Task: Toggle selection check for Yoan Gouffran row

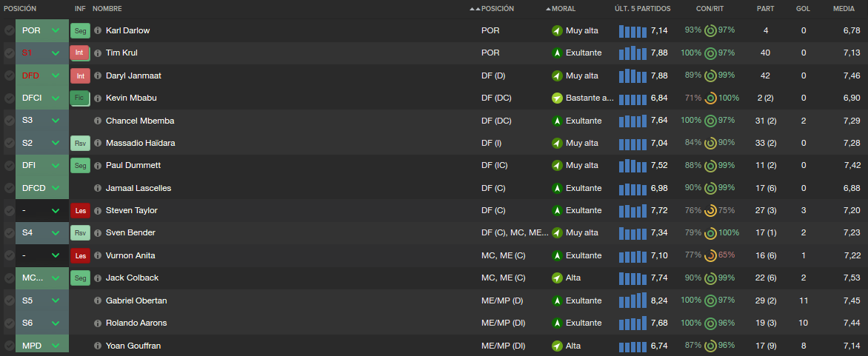Action: pyautogui.click(x=9, y=346)
